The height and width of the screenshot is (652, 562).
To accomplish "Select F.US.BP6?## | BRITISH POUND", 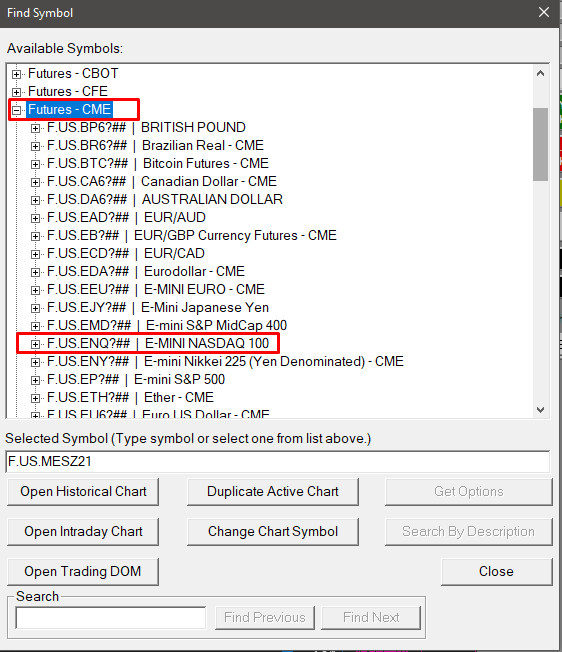I will 146,127.
